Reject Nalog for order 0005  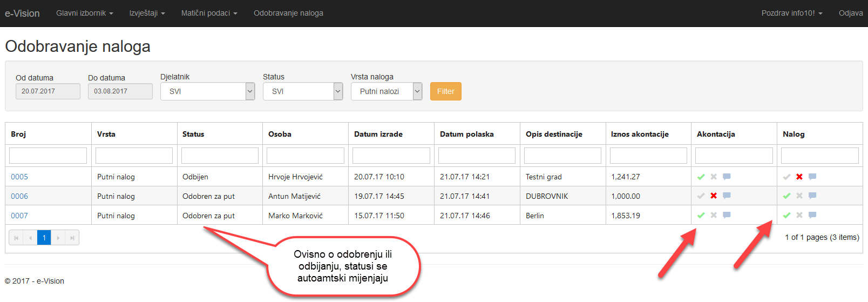pos(799,177)
